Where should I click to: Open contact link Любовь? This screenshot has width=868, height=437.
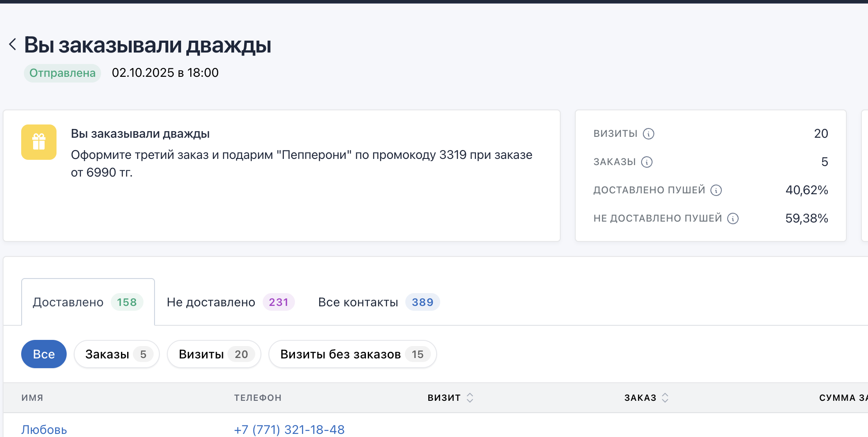[x=44, y=429]
